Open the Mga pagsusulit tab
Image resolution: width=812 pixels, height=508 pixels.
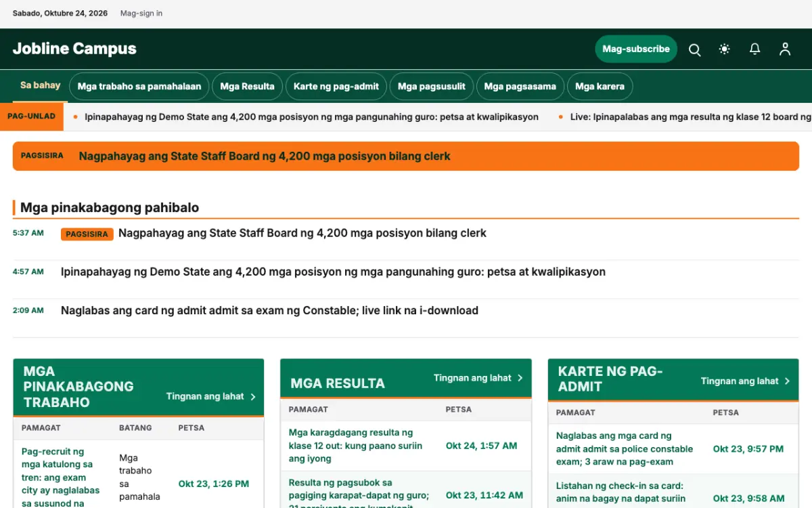point(432,87)
